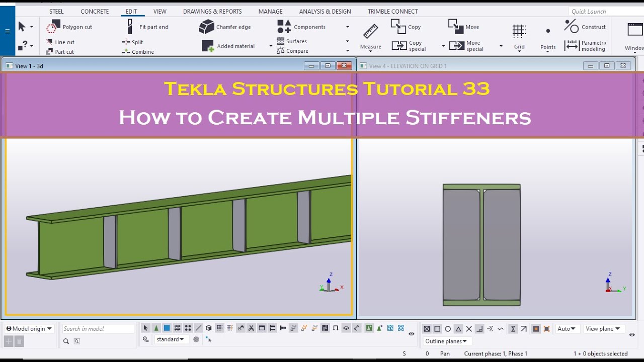Choose the Line cut tool

point(60,42)
